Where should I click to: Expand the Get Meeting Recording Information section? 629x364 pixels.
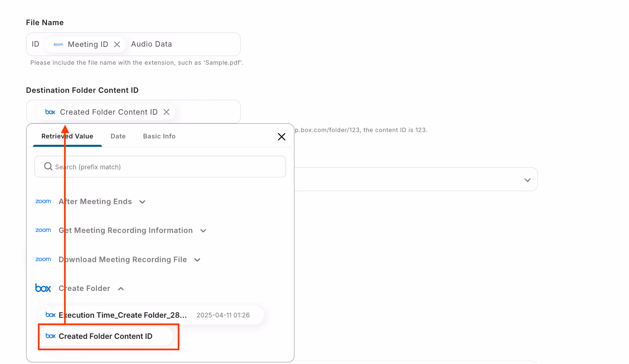pos(203,231)
